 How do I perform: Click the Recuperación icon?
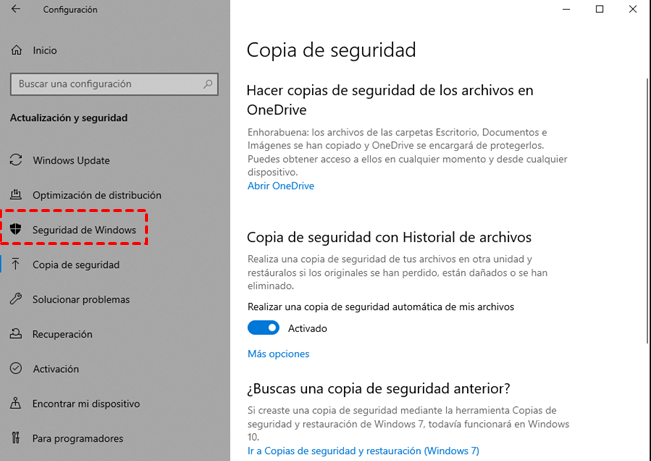[16, 334]
